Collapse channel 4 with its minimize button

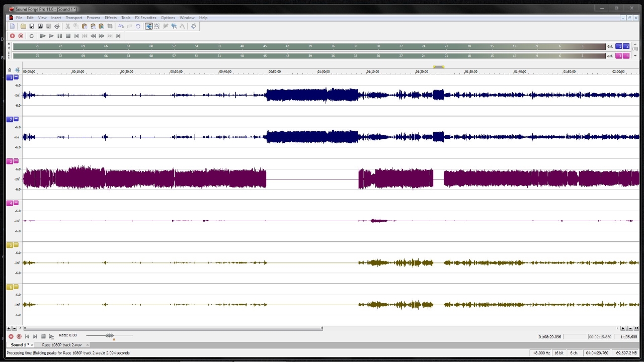click(x=16, y=203)
